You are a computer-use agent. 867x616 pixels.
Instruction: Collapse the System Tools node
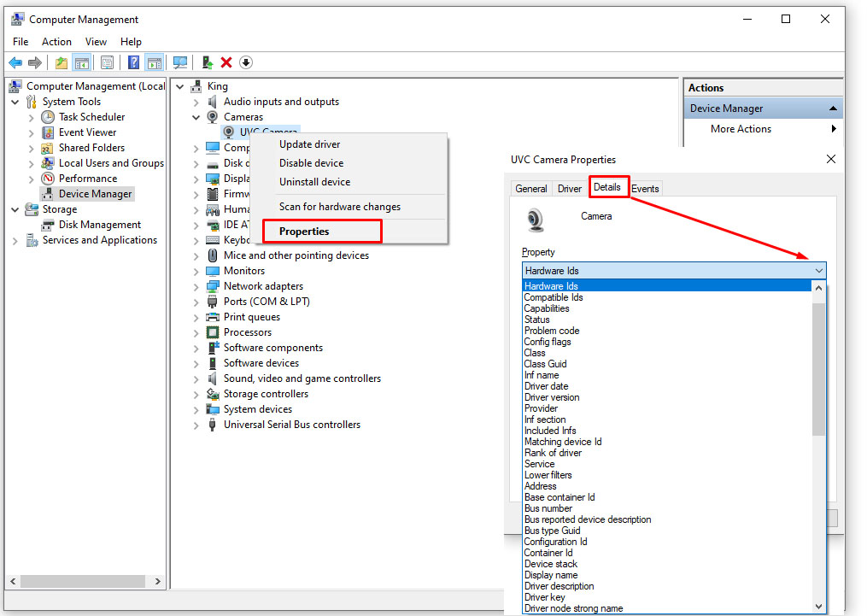pyautogui.click(x=15, y=102)
